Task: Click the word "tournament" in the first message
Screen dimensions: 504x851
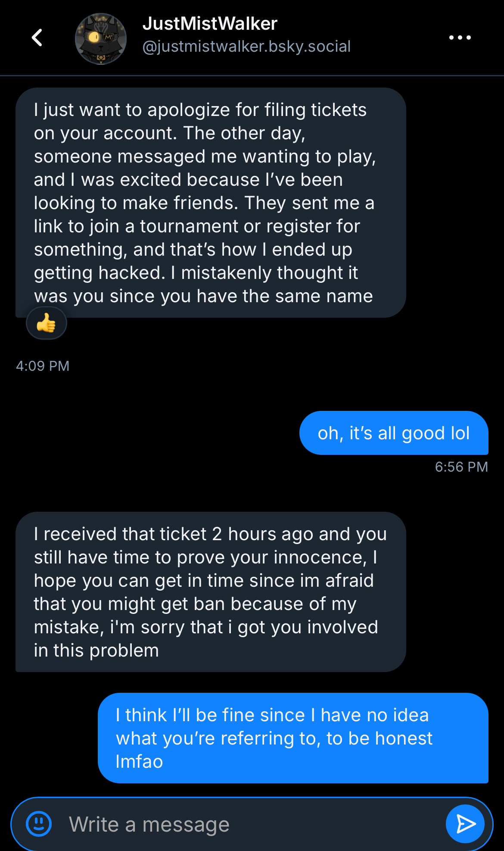Action: [x=189, y=226]
